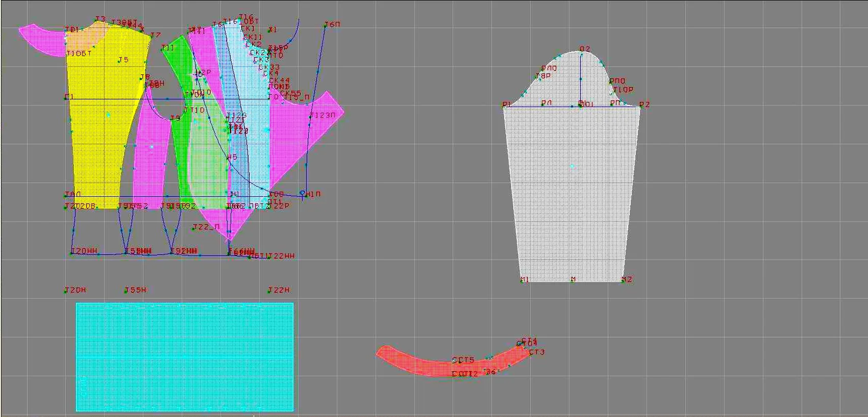868x417 pixels.
Task: Click point label T5 on yellow piece
Action: coord(123,60)
